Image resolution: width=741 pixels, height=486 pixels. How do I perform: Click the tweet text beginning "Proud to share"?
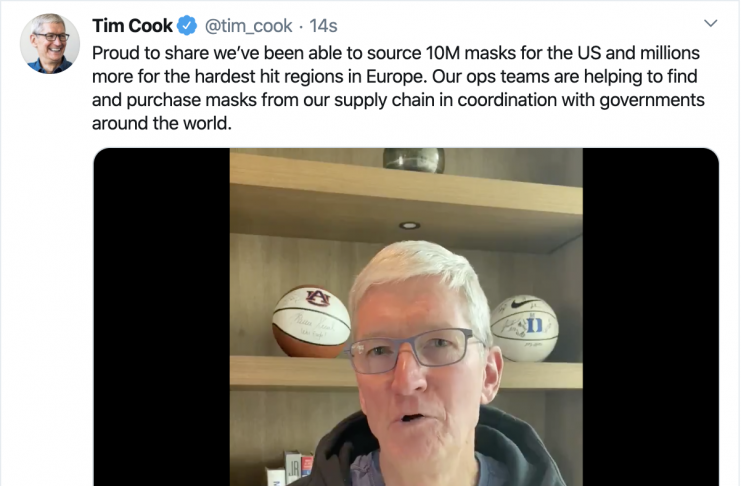coord(398,88)
